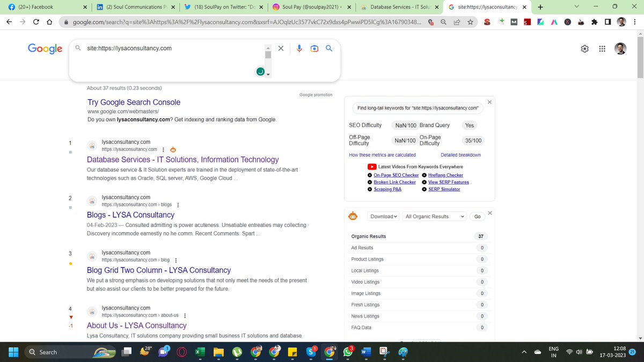Viewport: 644px width, 362px height.
Task: Open Hreflang Checker link
Action: click(445, 175)
